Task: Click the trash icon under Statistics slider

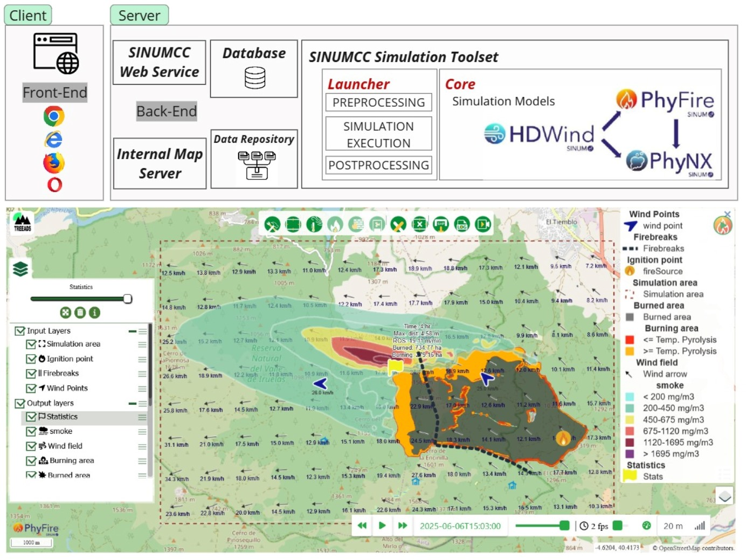Action: pyautogui.click(x=80, y=312)
